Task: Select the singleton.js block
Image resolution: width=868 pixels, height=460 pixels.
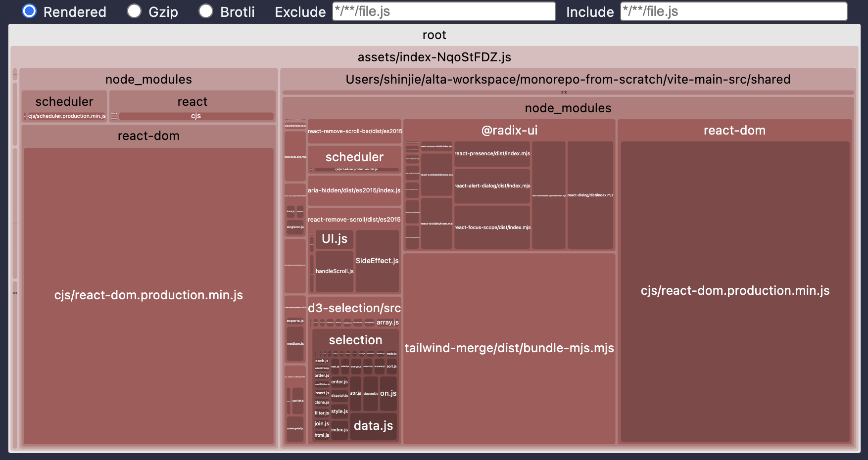Action: tap(295, 227)
